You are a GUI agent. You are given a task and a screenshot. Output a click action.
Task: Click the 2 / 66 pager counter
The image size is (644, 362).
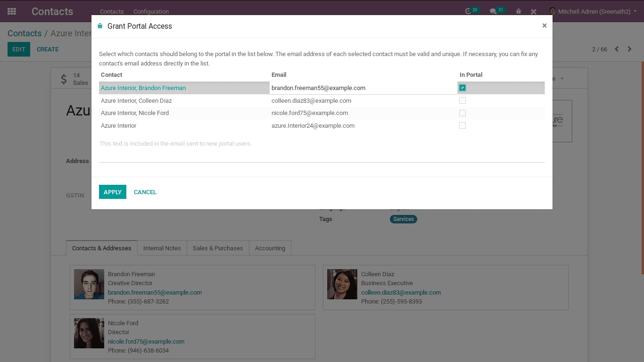point(600,49)
